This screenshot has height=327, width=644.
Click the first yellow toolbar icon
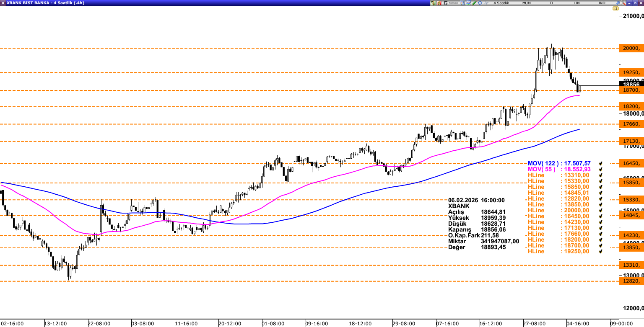tap(433, 3)
